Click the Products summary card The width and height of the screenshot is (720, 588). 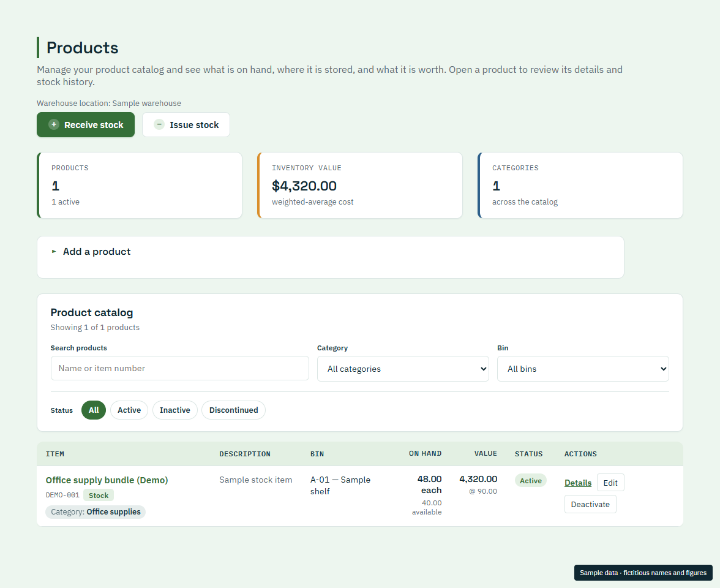tap(140, 185)
